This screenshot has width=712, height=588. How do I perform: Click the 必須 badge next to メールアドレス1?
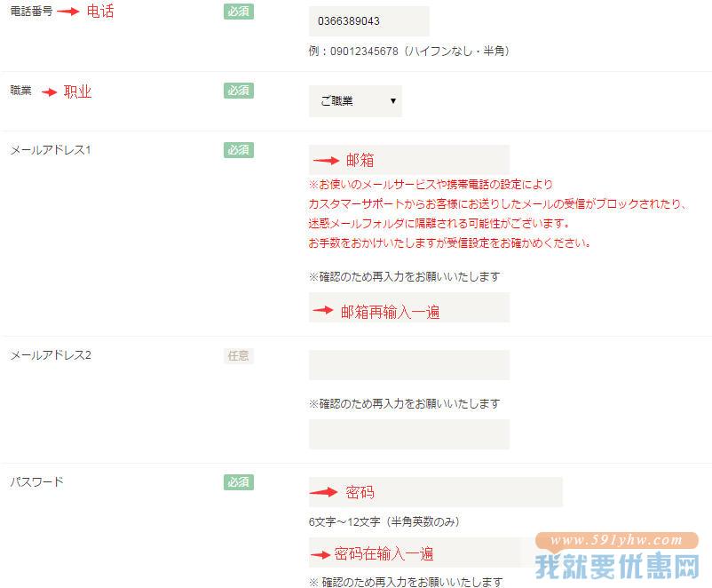239,150
